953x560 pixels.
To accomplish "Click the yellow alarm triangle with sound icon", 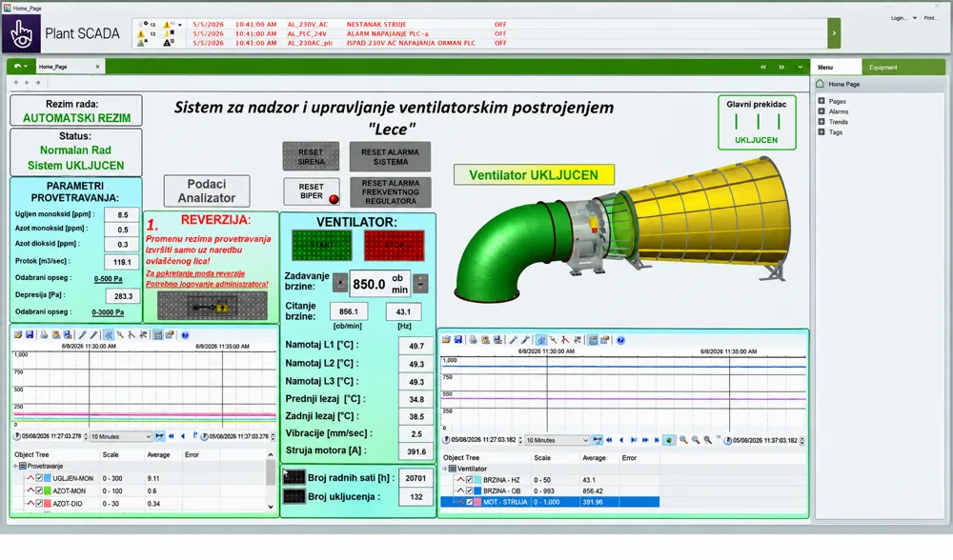I will point(169,25).
